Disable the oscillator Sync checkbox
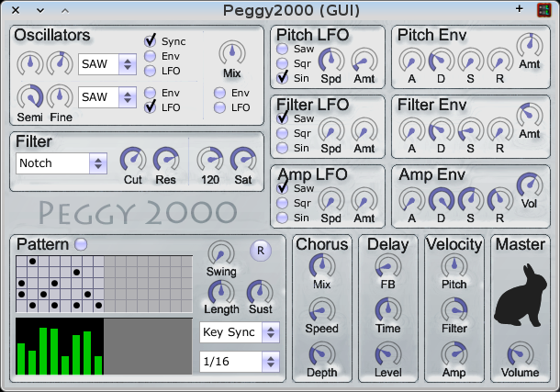 pyautogui.click(x=150, y=41)
